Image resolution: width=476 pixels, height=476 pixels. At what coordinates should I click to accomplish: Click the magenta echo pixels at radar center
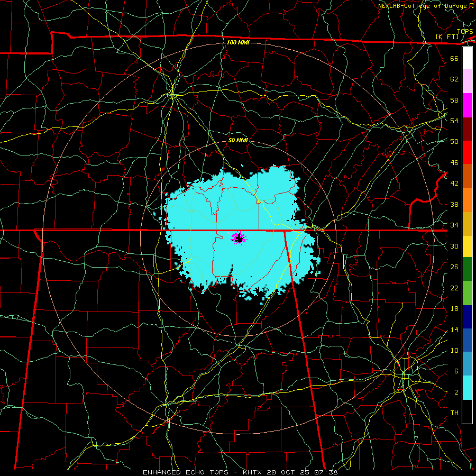(x=239, y=237)
